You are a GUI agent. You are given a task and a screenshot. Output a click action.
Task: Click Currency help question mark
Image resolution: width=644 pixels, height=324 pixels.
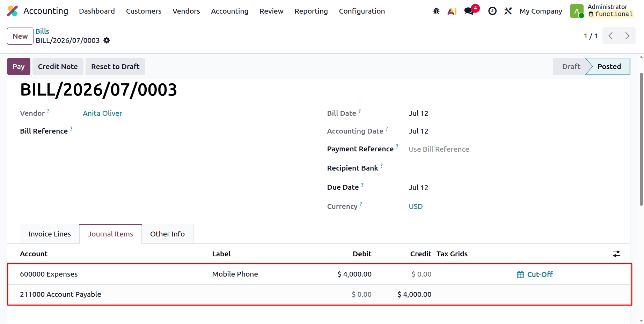click(x=361, y=204)
